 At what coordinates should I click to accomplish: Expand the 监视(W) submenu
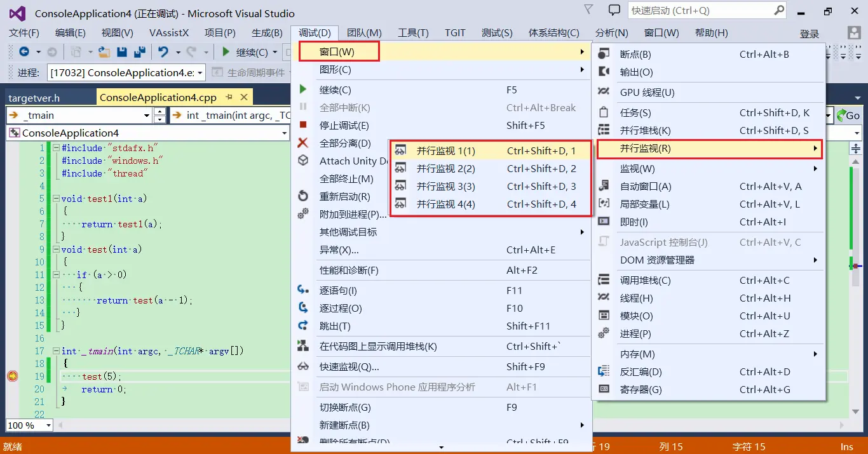pos(709,169)
